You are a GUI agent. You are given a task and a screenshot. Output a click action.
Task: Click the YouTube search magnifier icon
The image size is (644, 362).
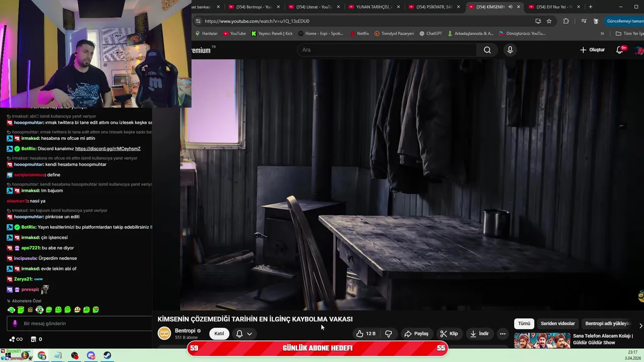click(487, 50)
